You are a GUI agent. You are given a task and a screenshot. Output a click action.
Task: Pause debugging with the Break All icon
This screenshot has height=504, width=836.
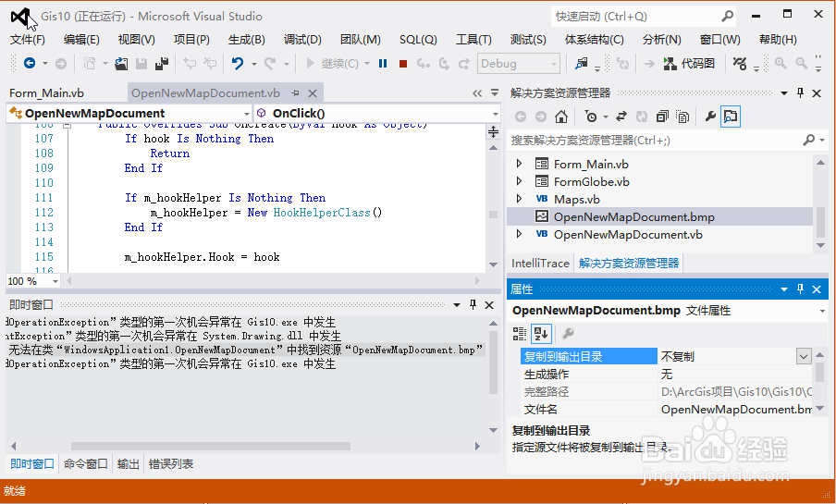[383, 64]
